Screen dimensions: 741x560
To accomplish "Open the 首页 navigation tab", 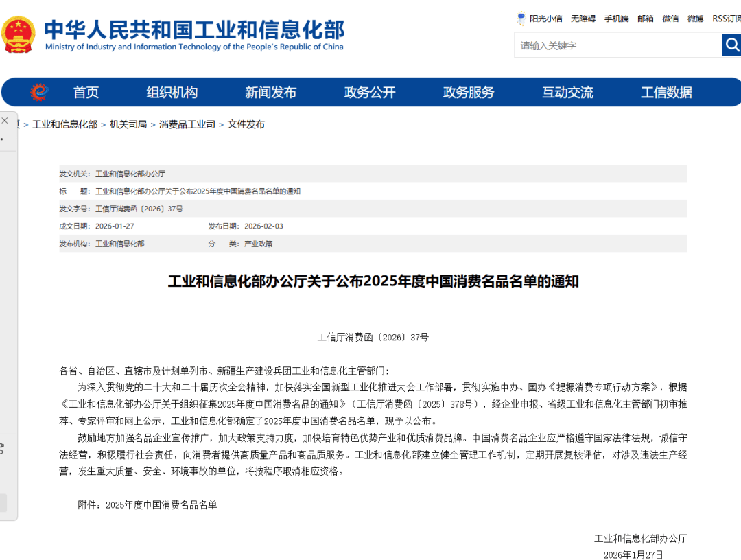I will pyautogui.click(x=86, y=93).
